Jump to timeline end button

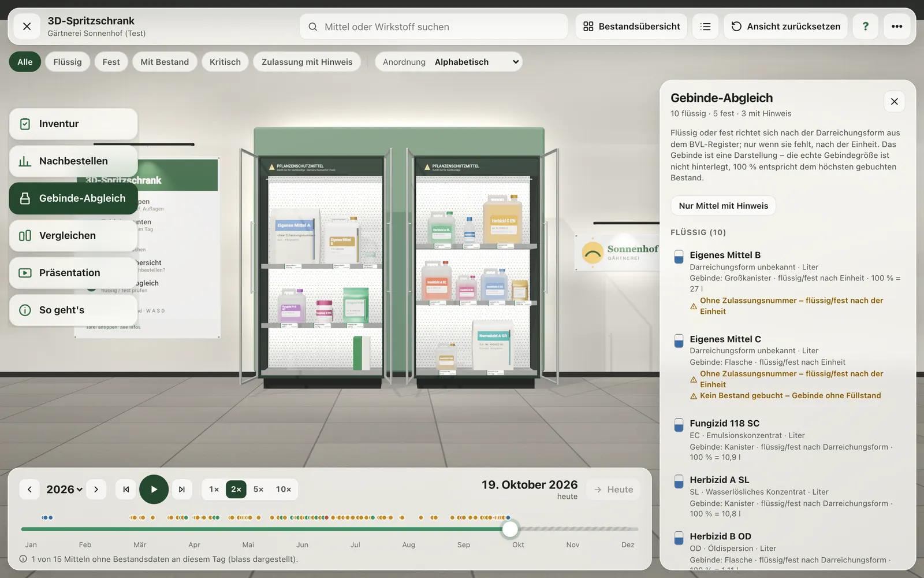click(x=181, y=490)
